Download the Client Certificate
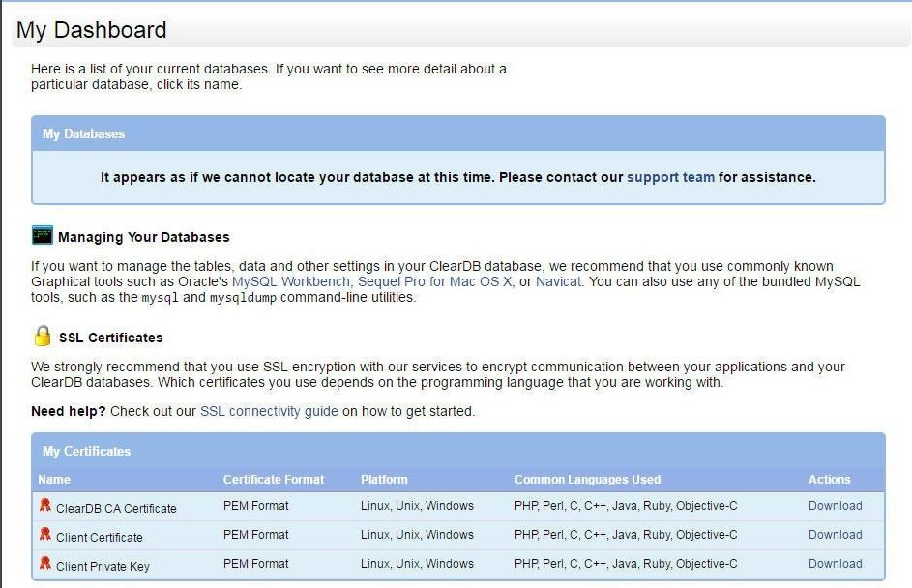Image resolution: width=912 pixels, height=588 pixels. (x=836, y=535)
